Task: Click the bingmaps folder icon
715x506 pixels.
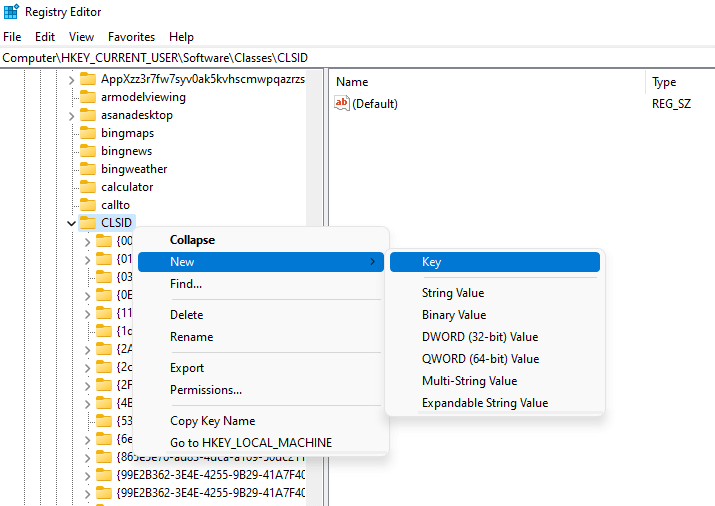Action: [88, 133]
